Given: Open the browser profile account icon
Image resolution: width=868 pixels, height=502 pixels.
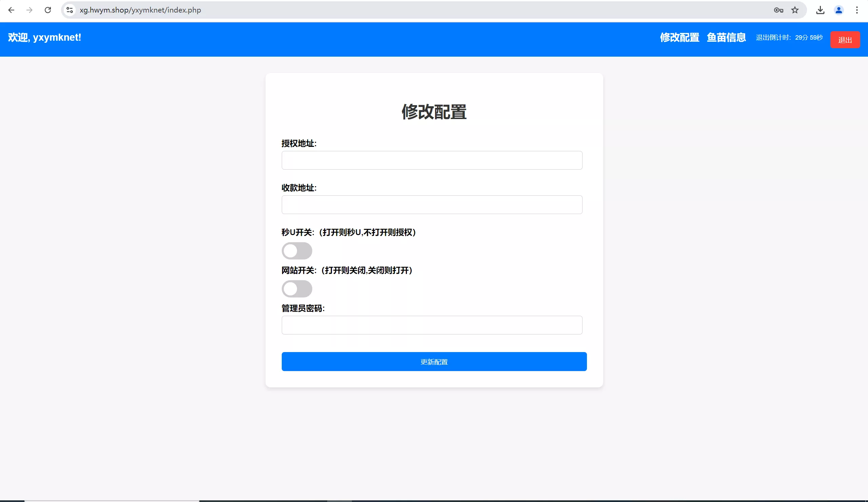Looking at the screenshot, I should [x=839, y=10].
